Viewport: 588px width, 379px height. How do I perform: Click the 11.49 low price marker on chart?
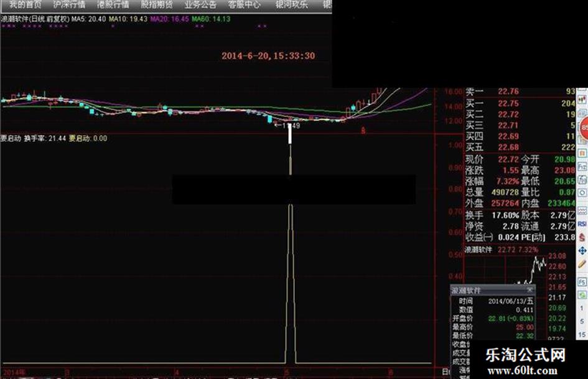(x=287, y=125)
